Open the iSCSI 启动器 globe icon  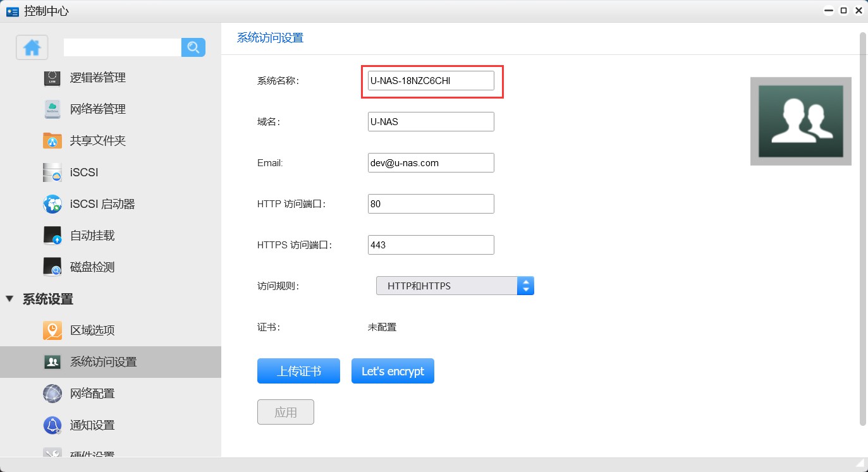click(52, 204)
